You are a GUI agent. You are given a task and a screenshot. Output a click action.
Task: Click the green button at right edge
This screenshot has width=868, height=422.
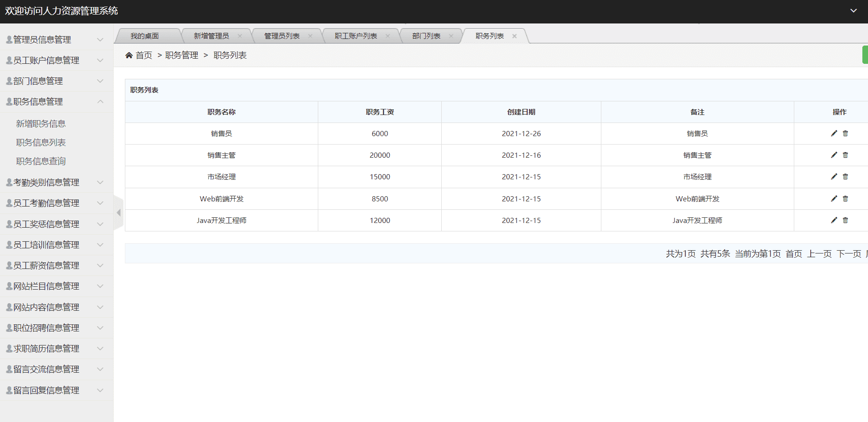click(x=865, y=55)
